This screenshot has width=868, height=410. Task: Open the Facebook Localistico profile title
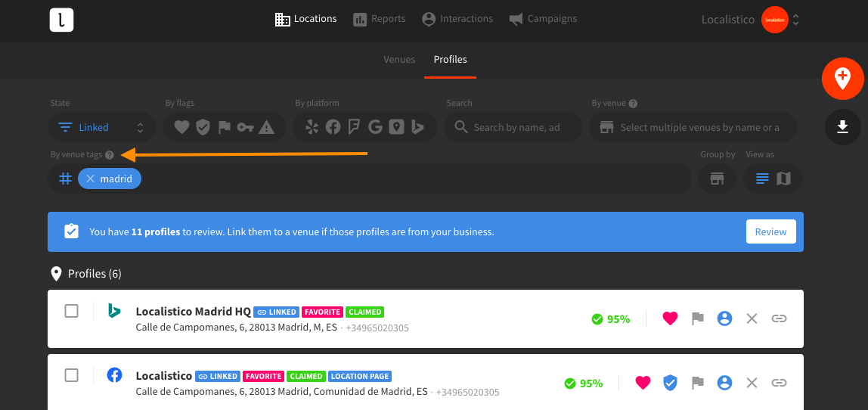164,376
